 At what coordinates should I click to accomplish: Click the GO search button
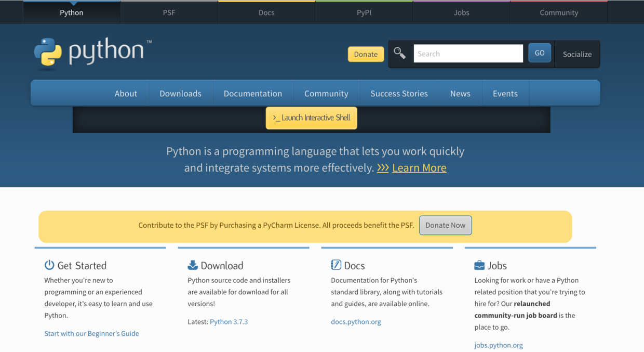pyautogui.click(x=540, y=53)
